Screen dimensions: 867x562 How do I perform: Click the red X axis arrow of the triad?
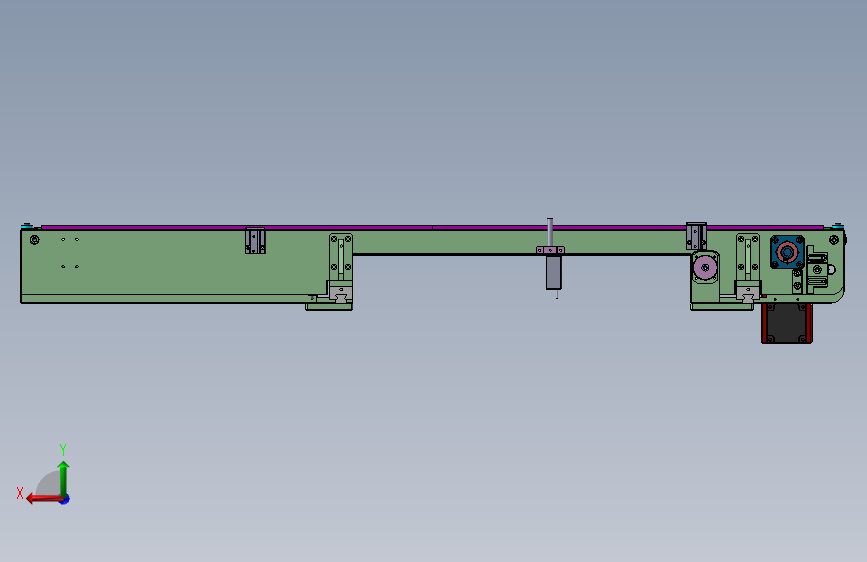click(44, 499)
